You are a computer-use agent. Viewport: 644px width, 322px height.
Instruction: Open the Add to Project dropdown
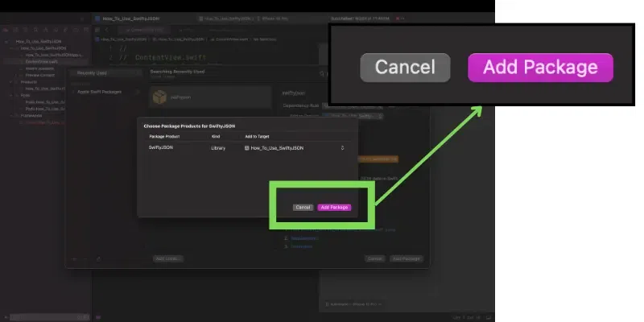pos(353,116)
